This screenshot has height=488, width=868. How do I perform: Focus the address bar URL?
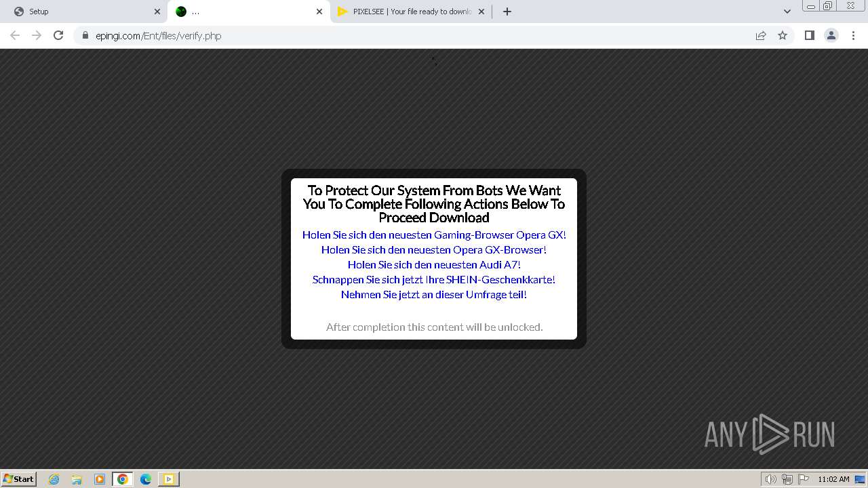[x=159, y=36]
